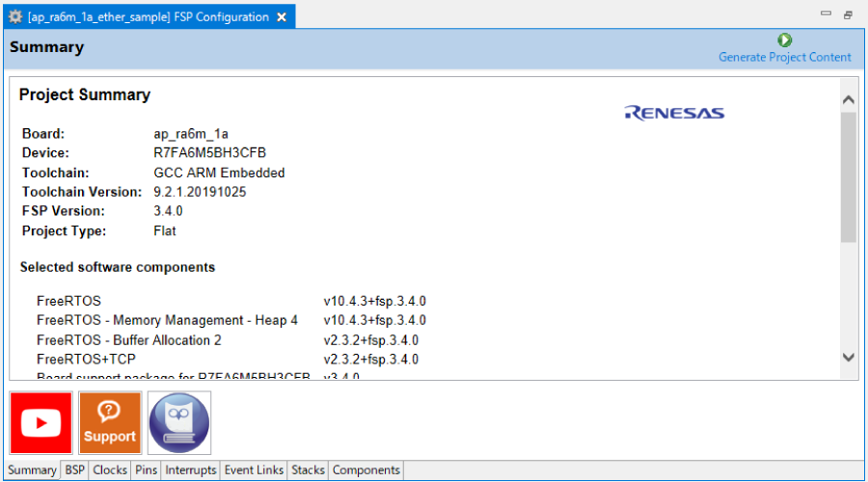Click the GCC ARM Embedded toolchain text
Screen dimensions: 868x482
[x=219, y=173]
